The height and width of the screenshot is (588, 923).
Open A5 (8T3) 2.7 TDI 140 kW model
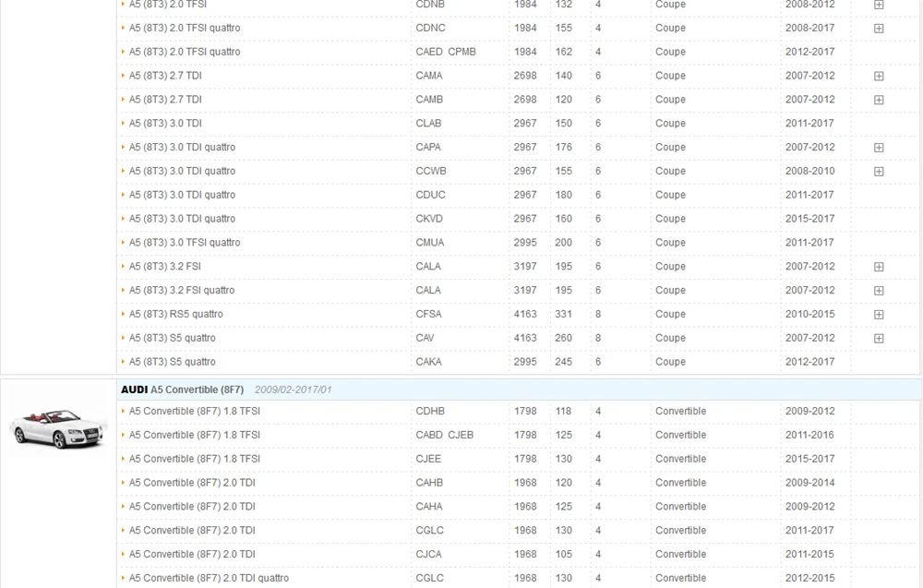point(165,76)
